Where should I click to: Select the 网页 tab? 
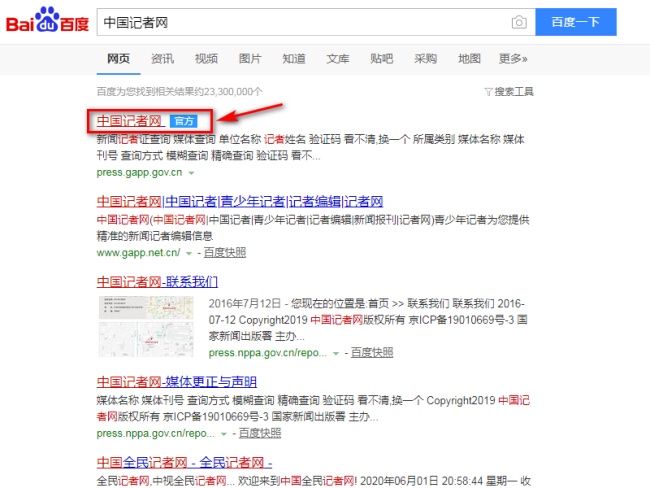[x=119, y=59]
